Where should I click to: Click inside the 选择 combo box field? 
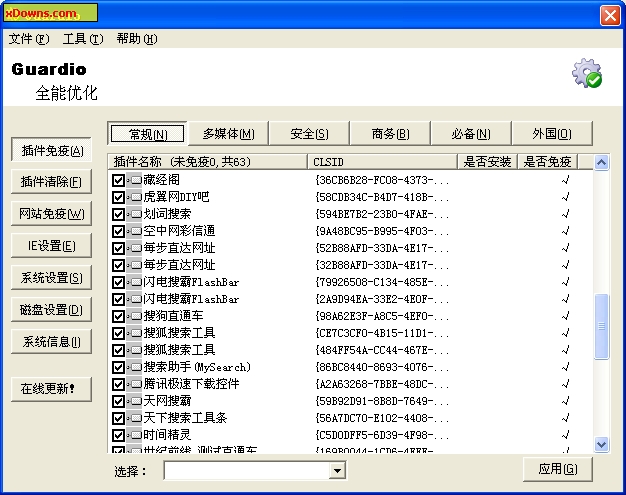coord(247,471)
